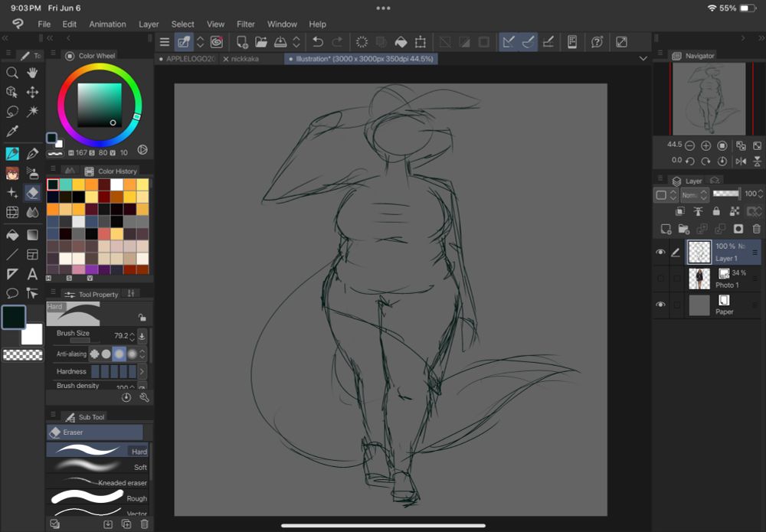This screenshot has height=532, width=766.
Task: Open the File menu
Action: tap(44, 24)
